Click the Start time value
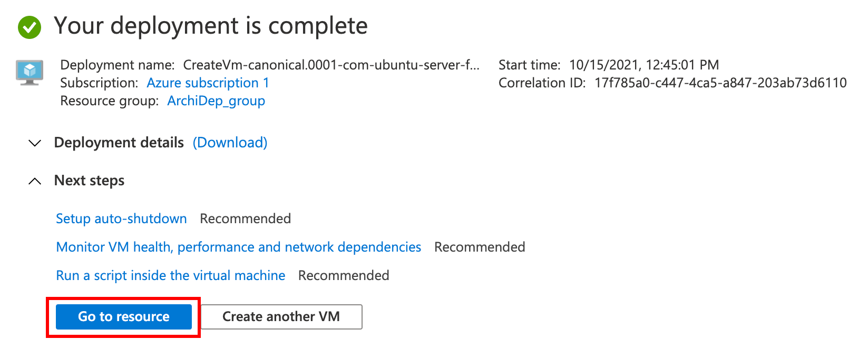The height and width of the screenshot is (349, 868). [643, 65]
